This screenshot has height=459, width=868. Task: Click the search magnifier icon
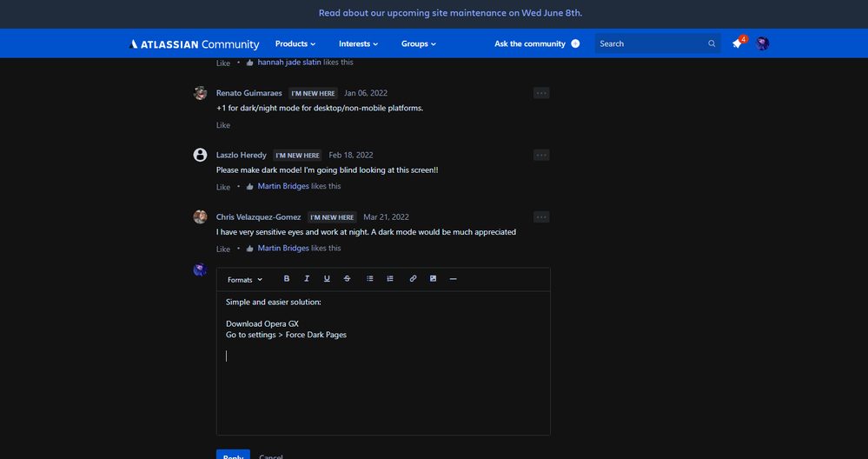[712, 43]
